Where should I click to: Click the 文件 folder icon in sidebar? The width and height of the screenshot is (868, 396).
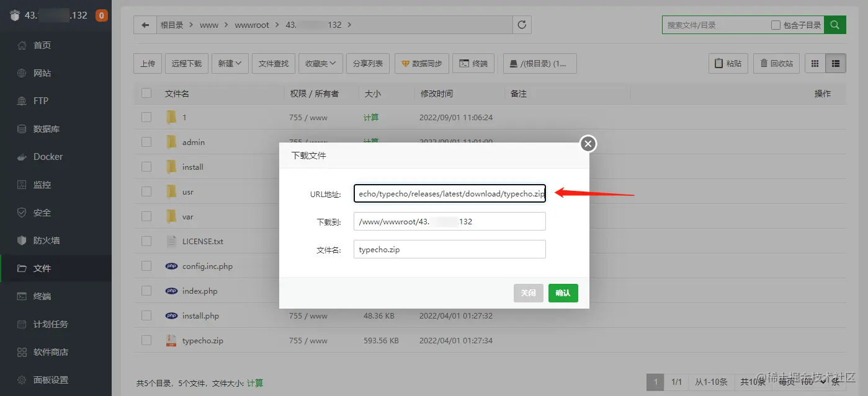[x=22, y=268]
